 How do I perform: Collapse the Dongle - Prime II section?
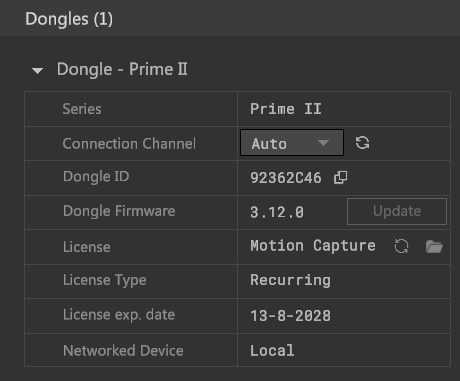click(x=37, y=70)
